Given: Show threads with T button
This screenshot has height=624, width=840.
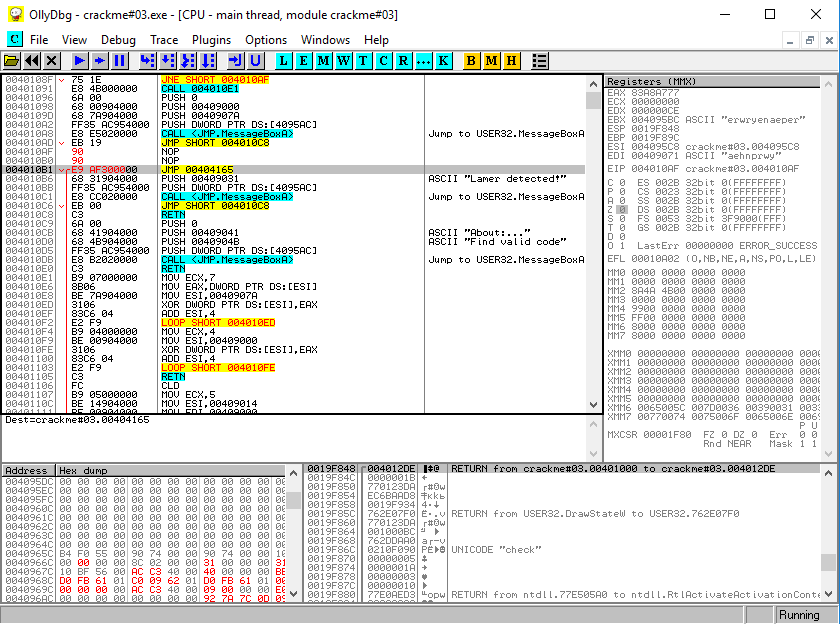Looking at the screenshot, I should tap(363, 61).
